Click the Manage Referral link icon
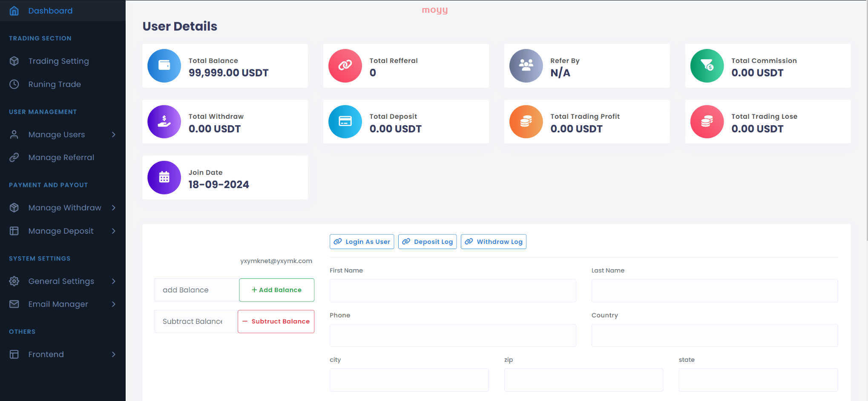Viewport: 868px width, 401px height. tap(14, 158)
